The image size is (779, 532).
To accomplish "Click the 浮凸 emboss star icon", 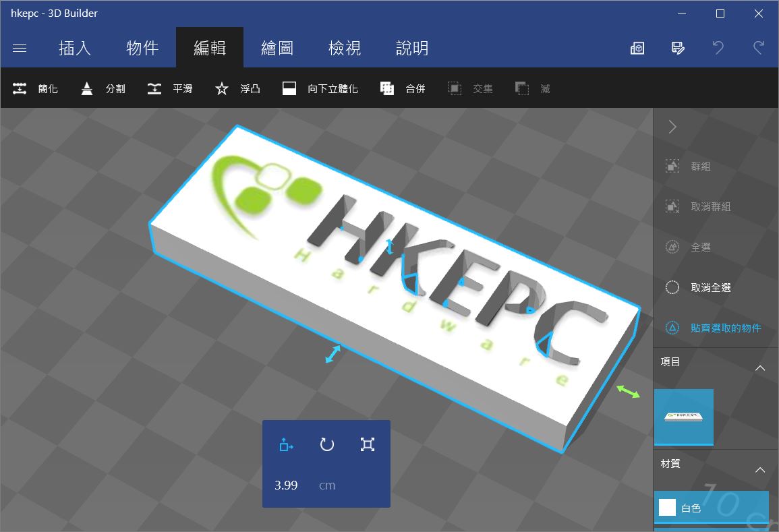I will pyautogui.click(x=222, y=88).
